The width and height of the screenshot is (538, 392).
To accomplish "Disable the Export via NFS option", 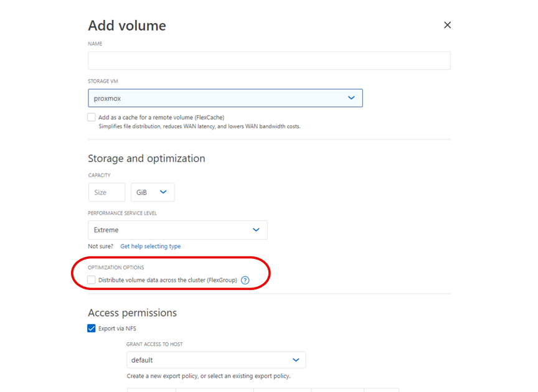I will (91, 328).
